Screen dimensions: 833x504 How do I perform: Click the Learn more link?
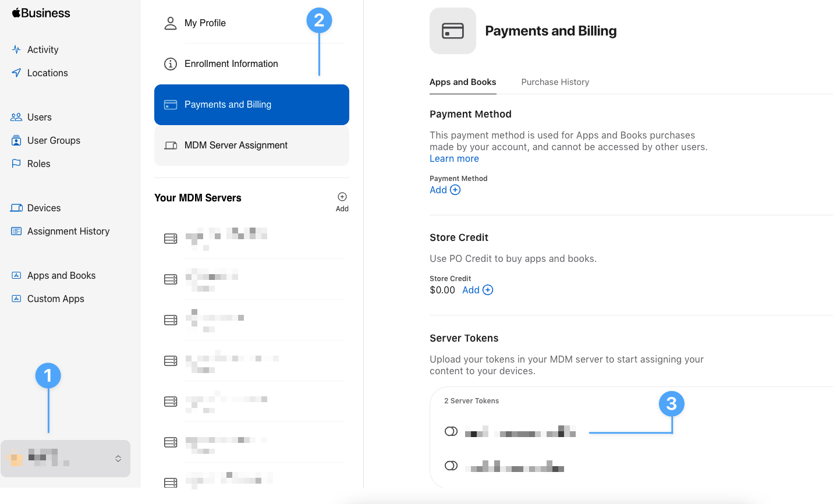tap(454, 158)
